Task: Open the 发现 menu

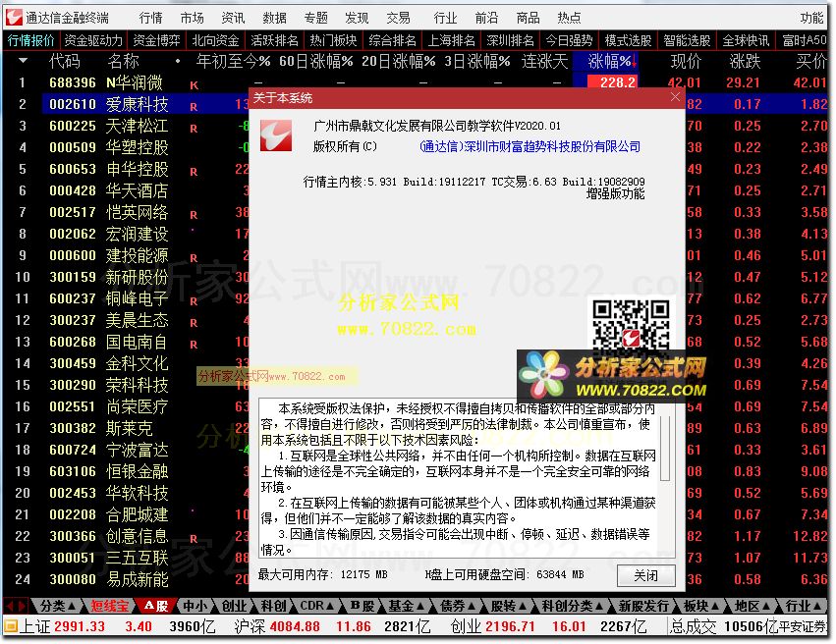Action: pos(357,18)
